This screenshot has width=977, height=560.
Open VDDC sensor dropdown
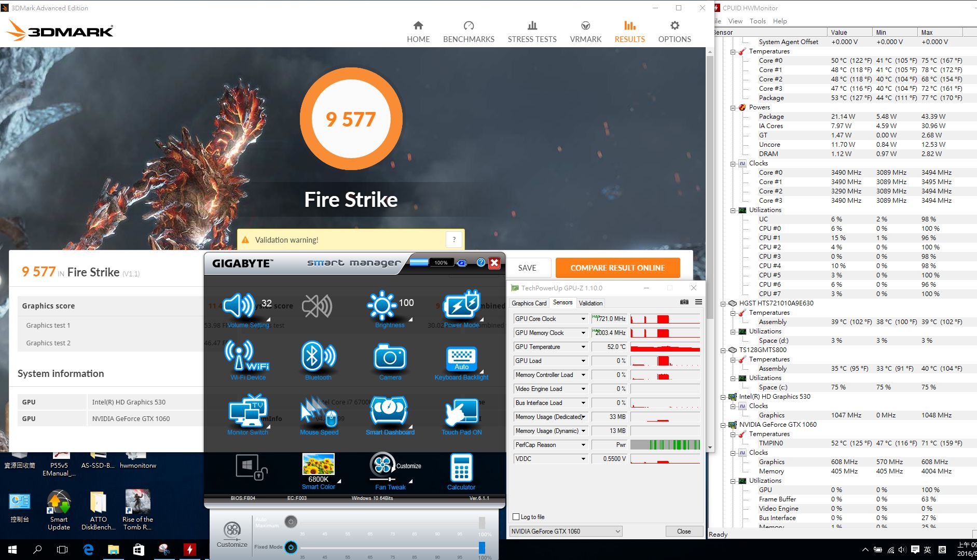(583, 459)
